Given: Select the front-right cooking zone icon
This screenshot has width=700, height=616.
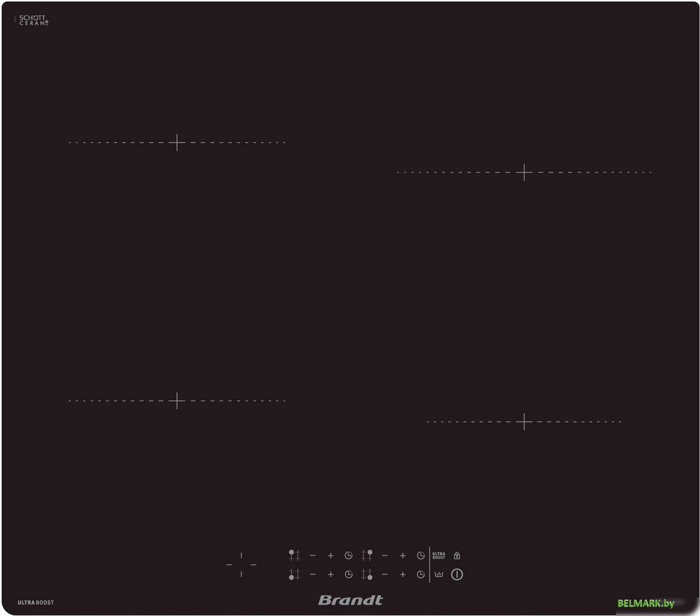Looking at the screenshot, I should tap(367, 575).
